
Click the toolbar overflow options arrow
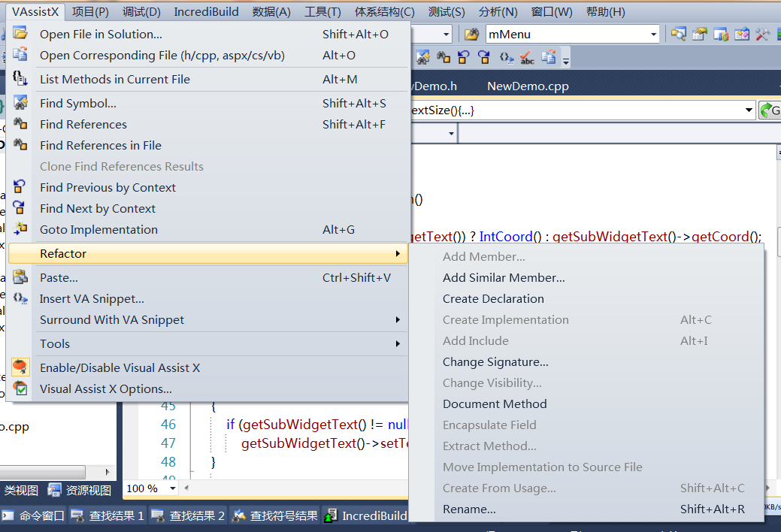pos(566,61)
